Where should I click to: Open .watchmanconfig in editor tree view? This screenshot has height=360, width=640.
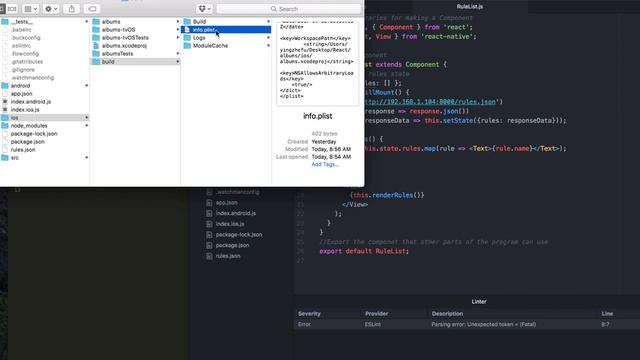238,192
